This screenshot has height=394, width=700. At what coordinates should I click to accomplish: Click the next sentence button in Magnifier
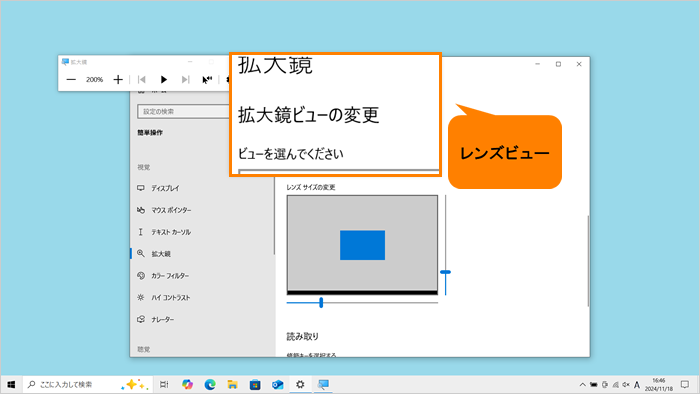185,80
